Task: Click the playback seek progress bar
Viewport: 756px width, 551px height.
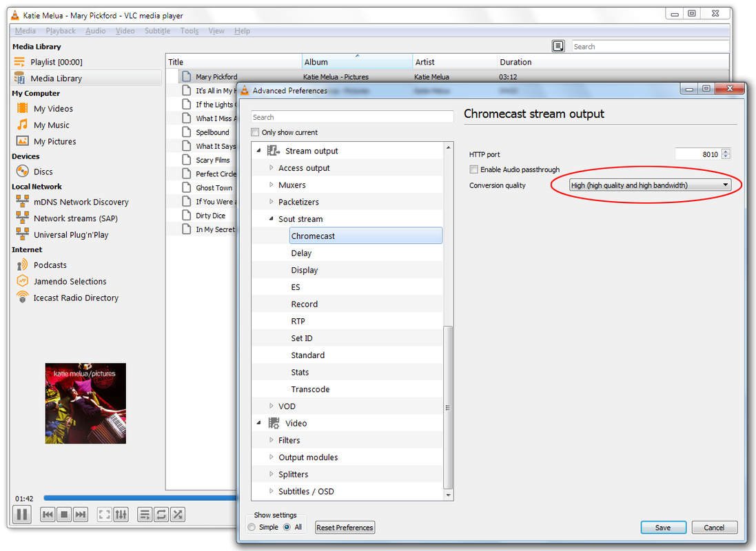Action: point(140,498)
